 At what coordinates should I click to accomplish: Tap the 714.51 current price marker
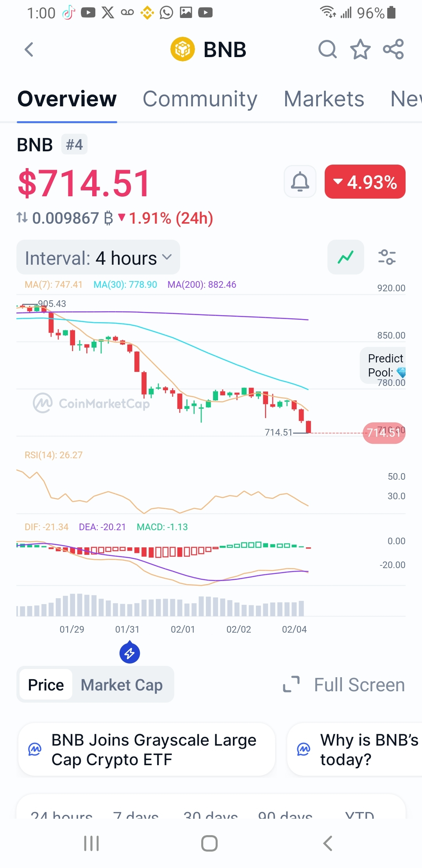(x=384, y=433)
